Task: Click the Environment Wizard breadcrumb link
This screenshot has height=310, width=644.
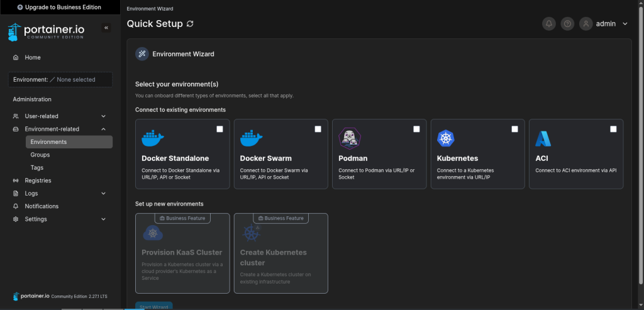Action: point(150,9)
